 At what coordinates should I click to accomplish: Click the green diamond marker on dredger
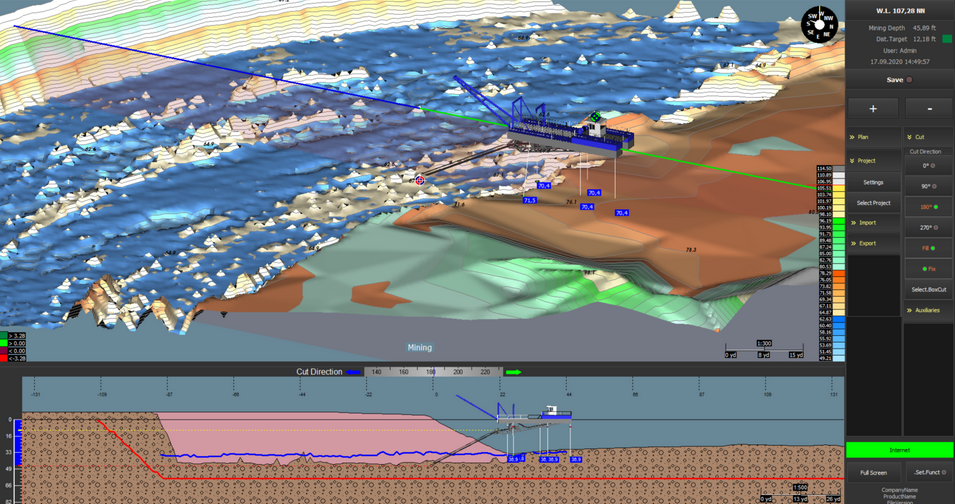(x=595, y=117)
